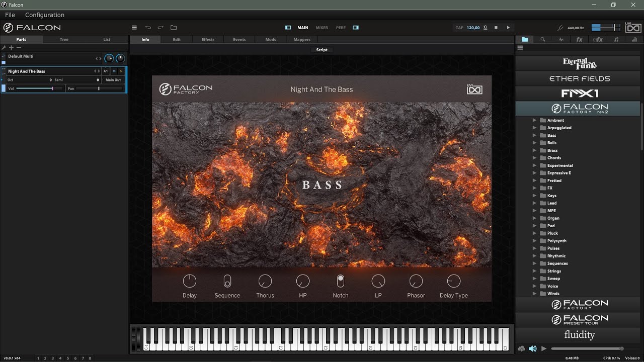Open the A1 MIDI channel dropdown
This screenshot has height=362, width=644.
pyautogui.click(x=106, y=71)
